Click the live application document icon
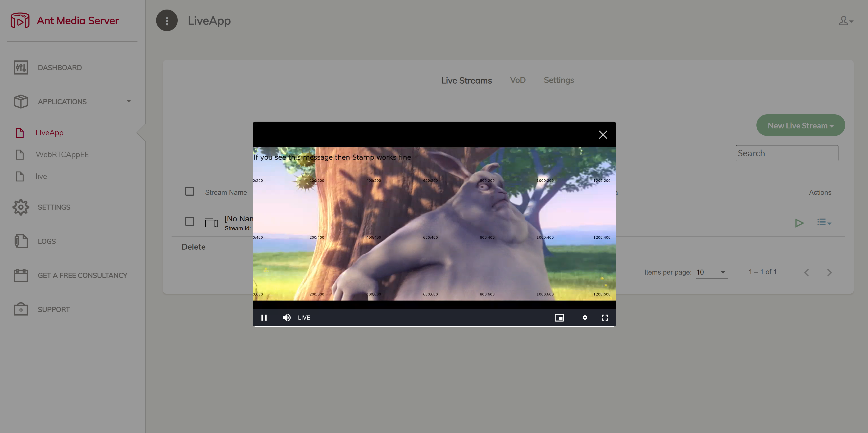The width and height of the screenshot is (868, 433). coord(20,176)
